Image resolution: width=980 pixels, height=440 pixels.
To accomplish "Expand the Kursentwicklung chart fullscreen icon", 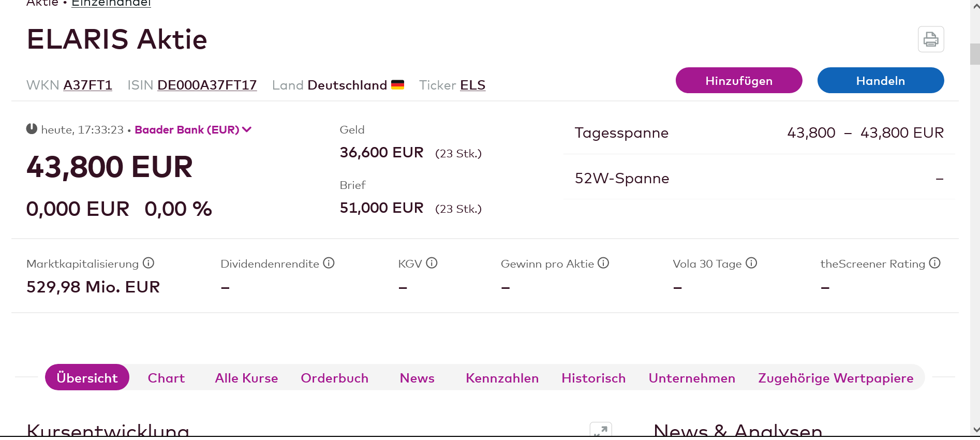I will pyautogui.click(x=601, y=430).
